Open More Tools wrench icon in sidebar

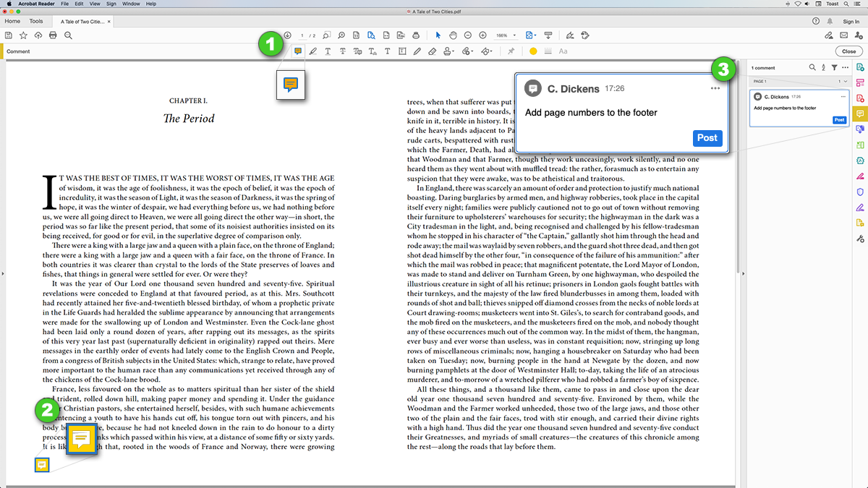coord(860,239)
